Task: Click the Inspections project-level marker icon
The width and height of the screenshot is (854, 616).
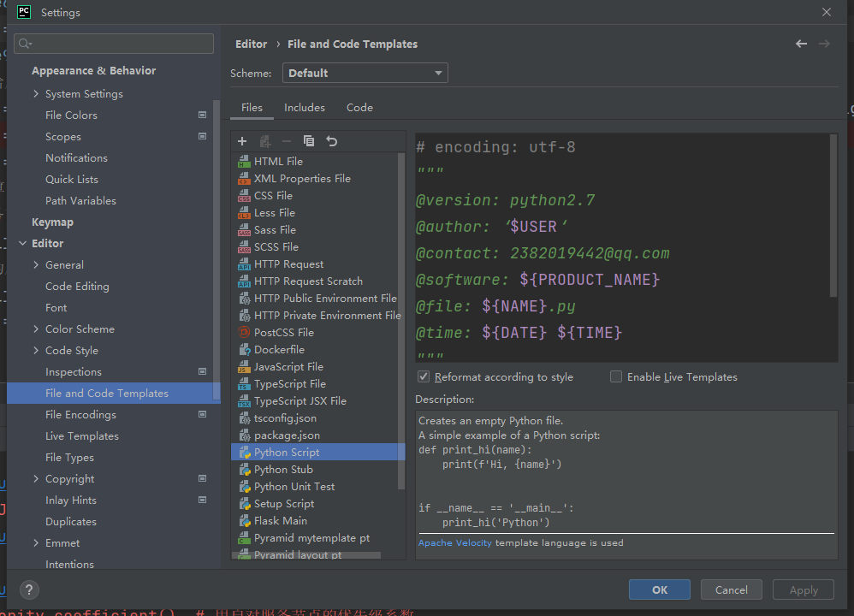Action: 202,371
